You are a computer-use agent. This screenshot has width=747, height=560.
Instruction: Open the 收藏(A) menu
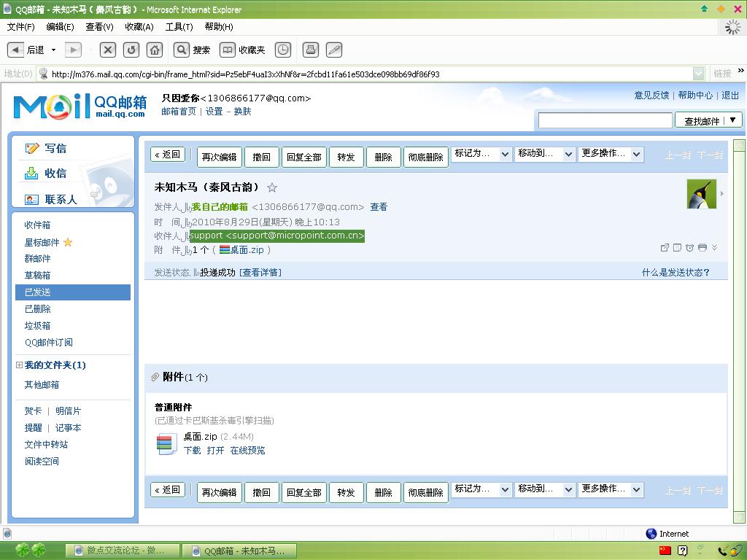click(x=139, y=27)
